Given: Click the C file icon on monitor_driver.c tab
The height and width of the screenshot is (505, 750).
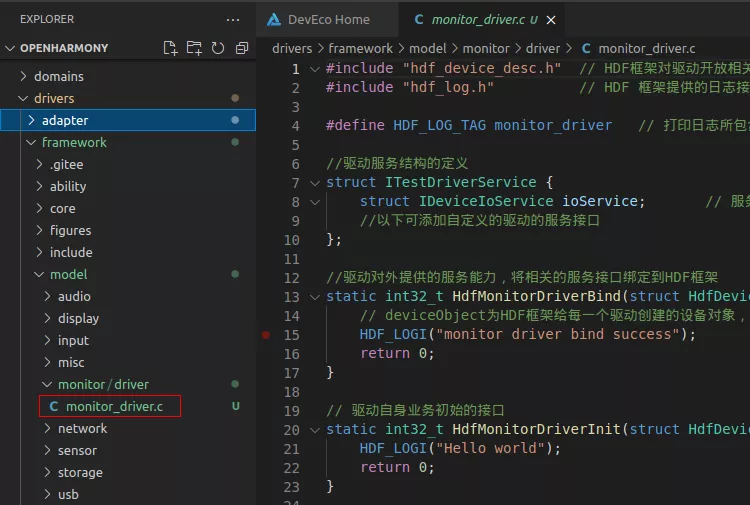Looking at the screenshot, I should click(x=419, y=20).
